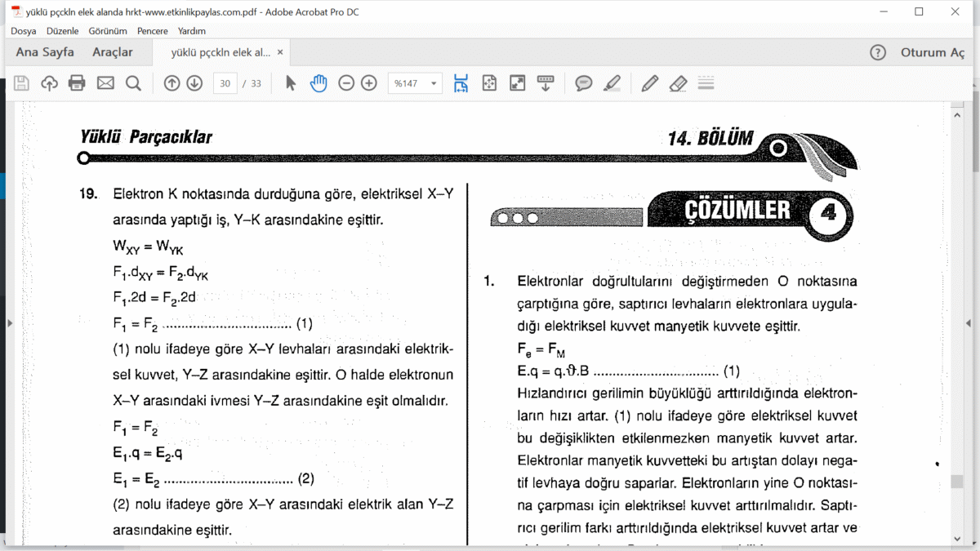980x551 pixels.
Task: Expand the right tools pane arrow
Action: coord(969,322)
